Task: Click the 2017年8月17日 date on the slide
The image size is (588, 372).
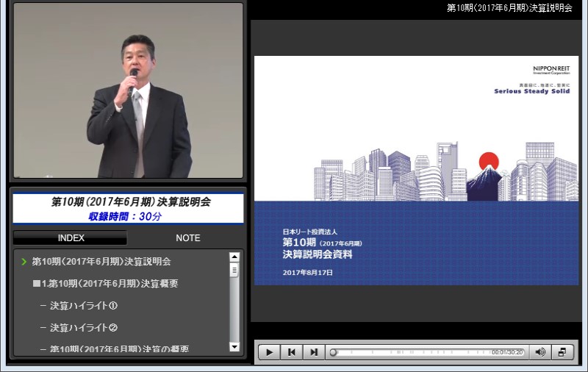Action: point(307,273)
